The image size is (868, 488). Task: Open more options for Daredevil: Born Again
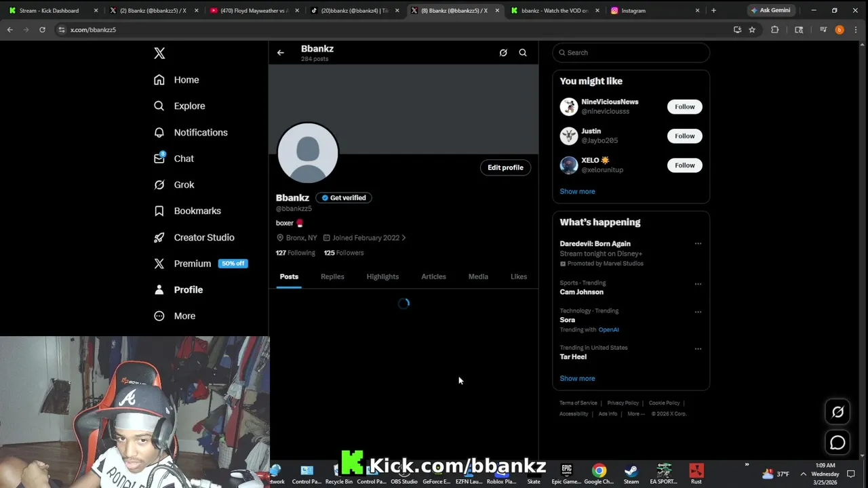(698, 244)
